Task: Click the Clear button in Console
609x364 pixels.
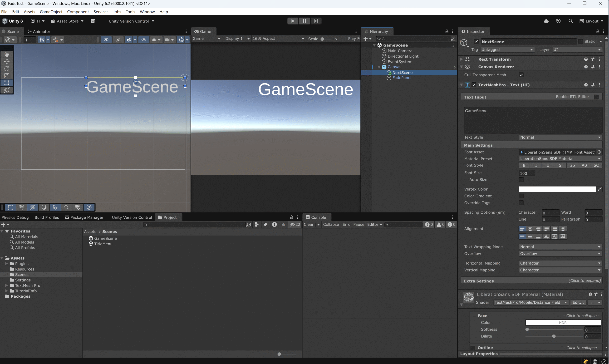Action: [x=309, y=224]
